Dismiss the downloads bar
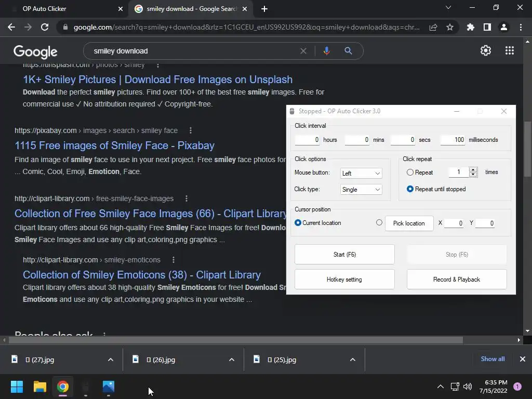This screenshot has width=532, height=399. tap(523, 359)
